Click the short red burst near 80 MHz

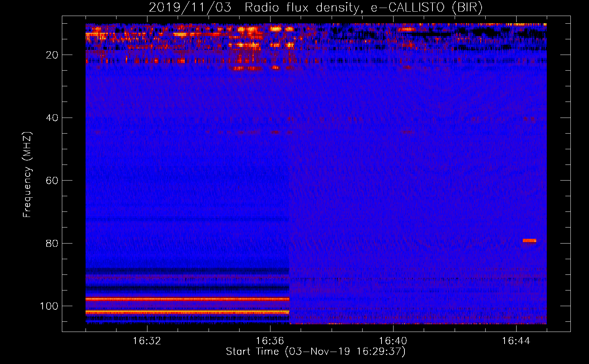pyautogui.click(x=529, y=240)
